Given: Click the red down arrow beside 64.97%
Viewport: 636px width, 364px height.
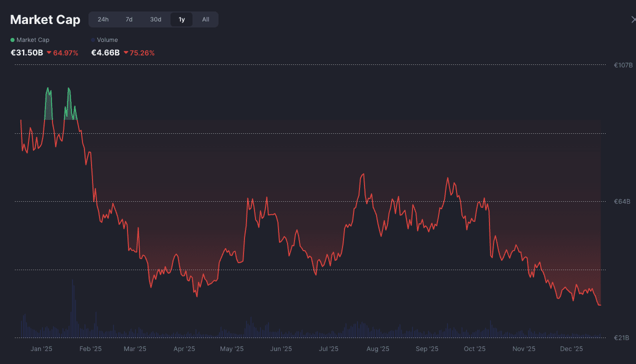Looking at the screenshot, I should (x=49, y=53).
